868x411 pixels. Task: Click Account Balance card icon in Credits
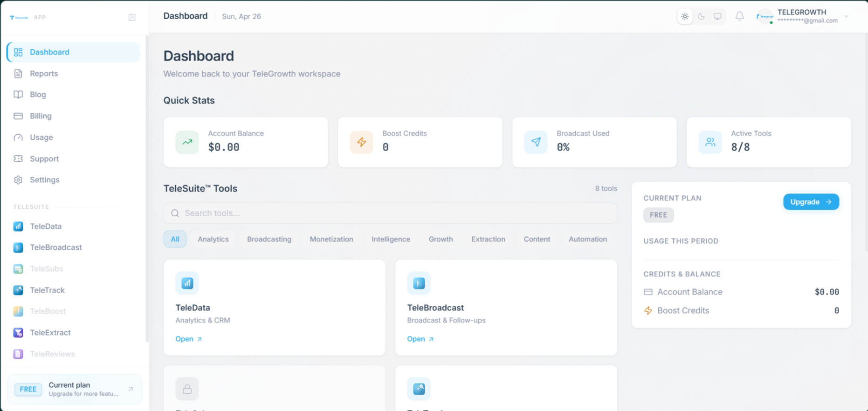pos(648,292)
